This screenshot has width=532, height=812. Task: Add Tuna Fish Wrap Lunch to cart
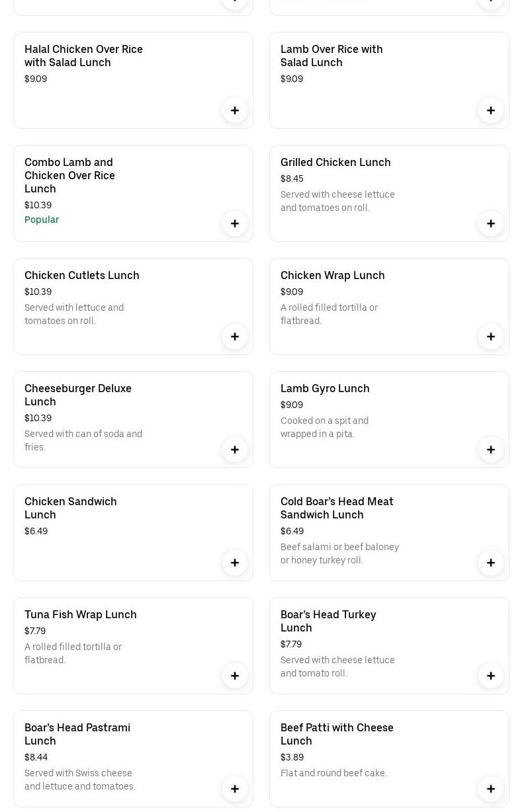coord(235,676)
